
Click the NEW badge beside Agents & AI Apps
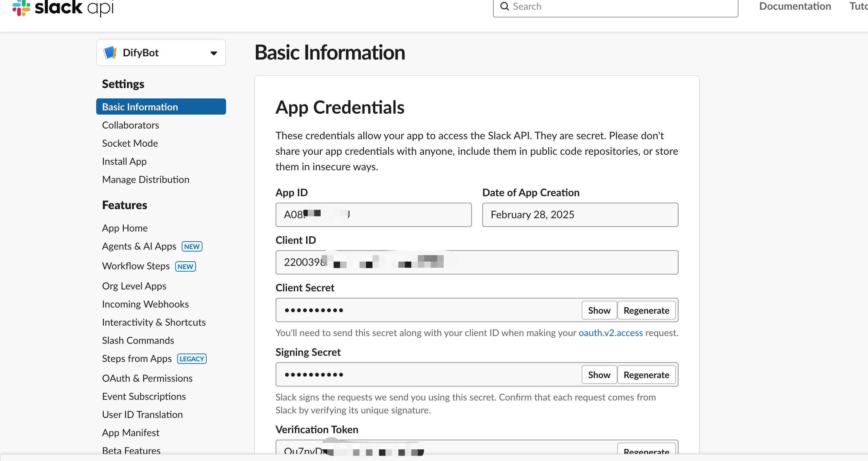(192, 246)
